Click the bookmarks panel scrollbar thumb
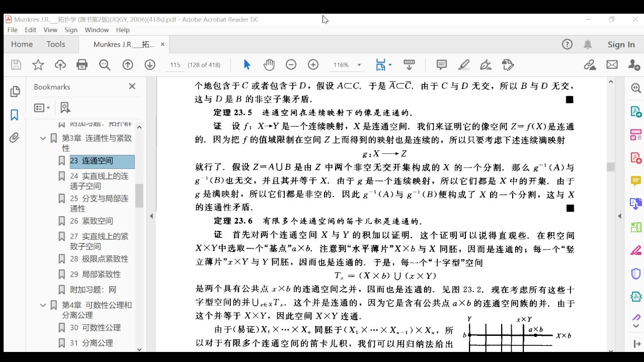This screenshot has width=644, height=362. [x=139, y=196]
